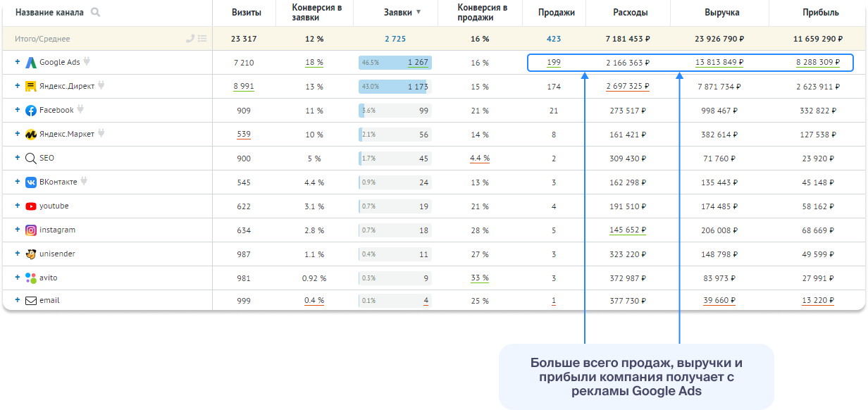
Task: Open the total Заявки value 2 725
Action: (395, 39)
